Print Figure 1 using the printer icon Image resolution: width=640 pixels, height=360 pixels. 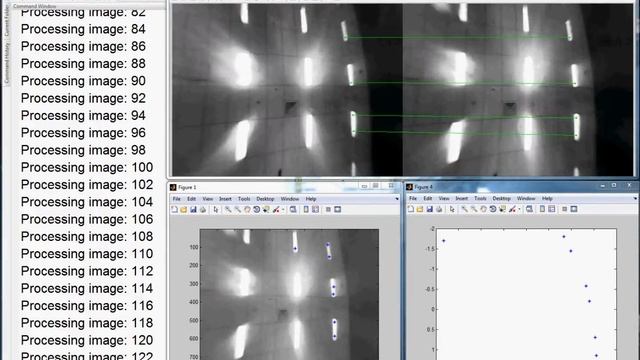tap(203, 209)
